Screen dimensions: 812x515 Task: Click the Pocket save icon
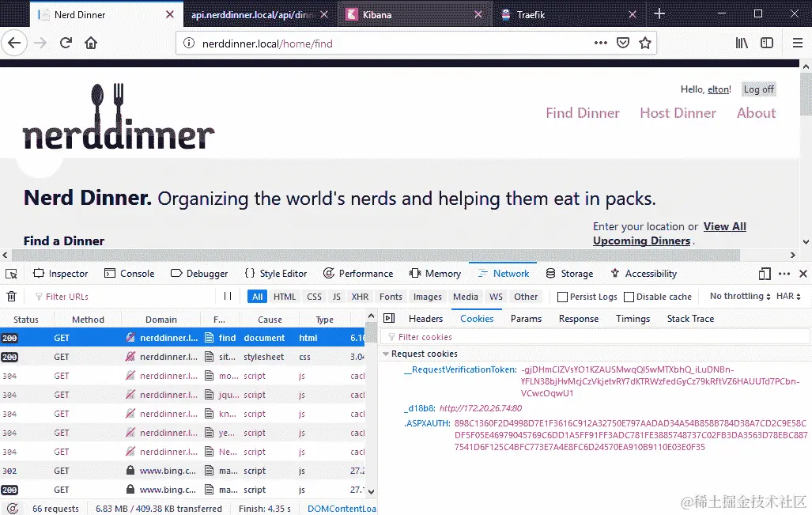click(623, 43)
